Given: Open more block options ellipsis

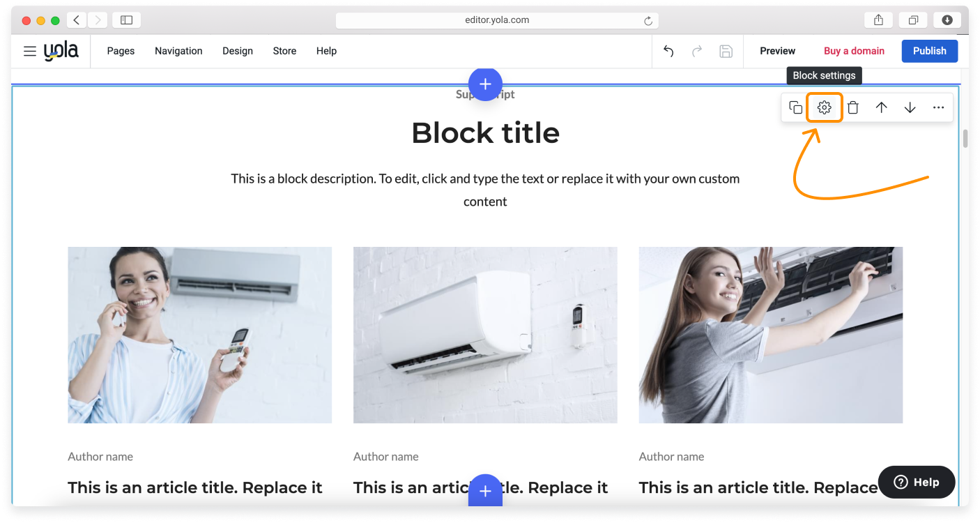Looking at the screenshot, I should point(939,107).
